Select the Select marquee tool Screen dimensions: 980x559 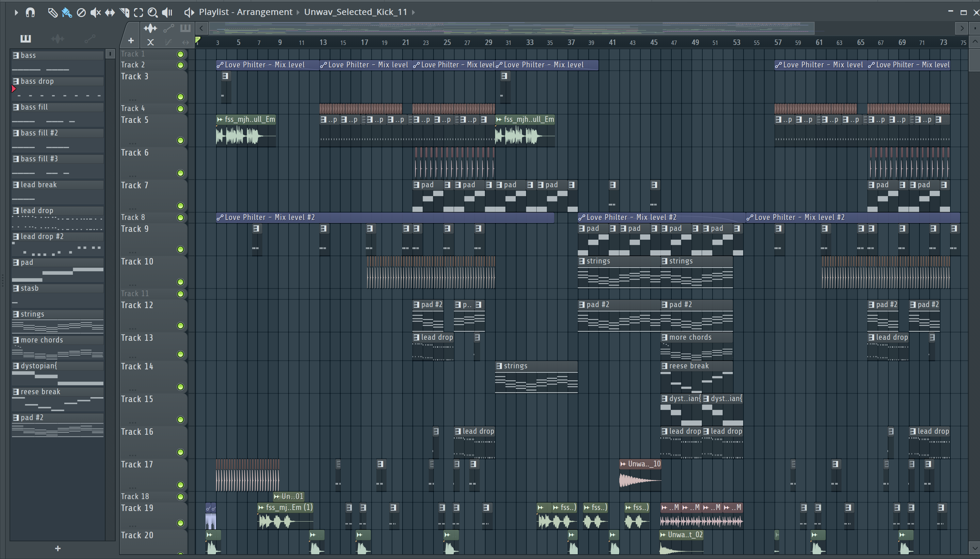(138, 12)
